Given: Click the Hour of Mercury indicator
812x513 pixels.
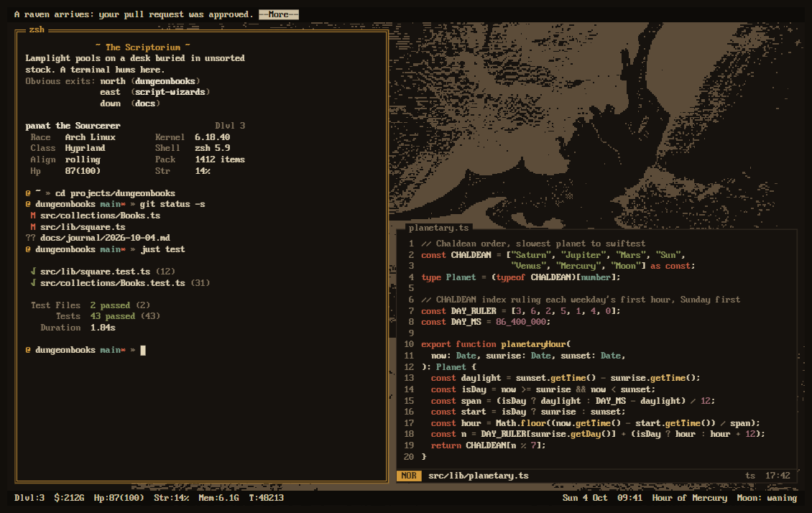Looking at the screenshot, I should pyautogui.click(x=690, y=498).
